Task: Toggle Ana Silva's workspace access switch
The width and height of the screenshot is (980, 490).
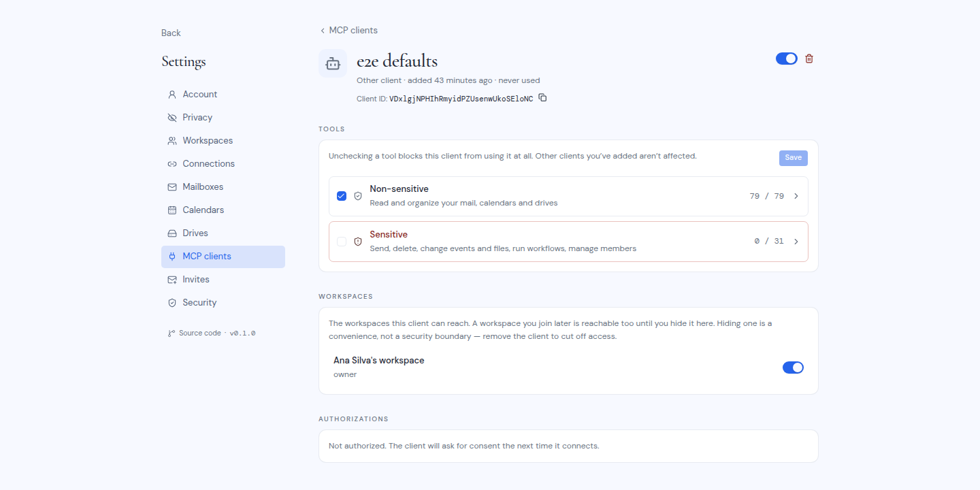Action: (793, 367)
